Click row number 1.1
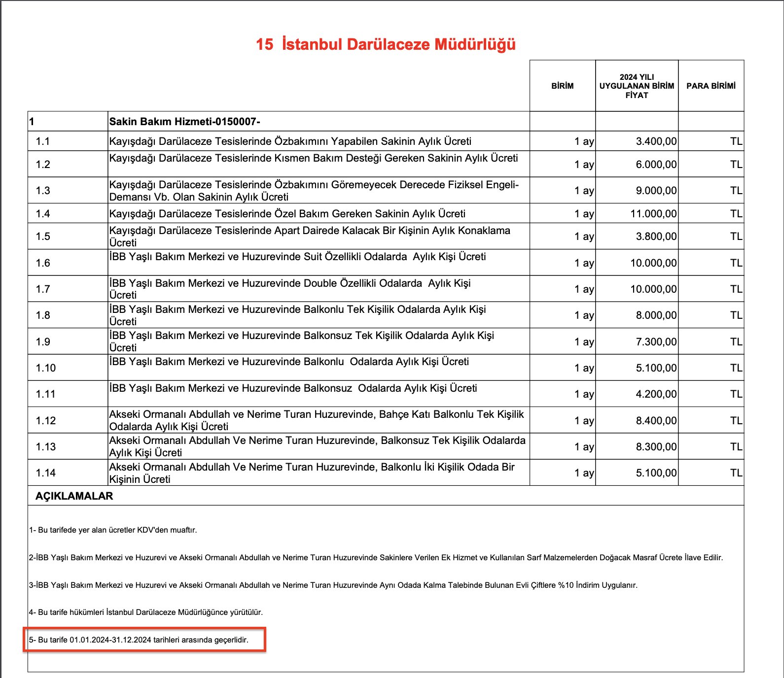The width and height of the screenshot is (784, 678). pyautogui.click(x=43, y=141)
